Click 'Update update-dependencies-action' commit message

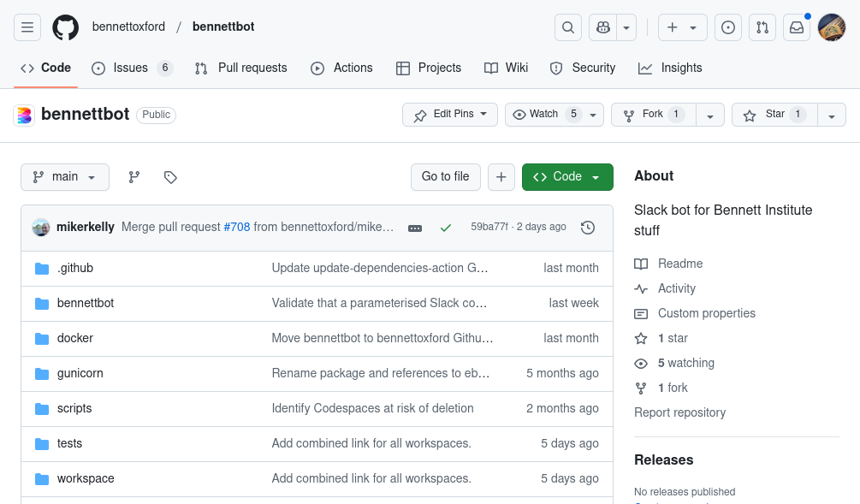tap(380, 268)
